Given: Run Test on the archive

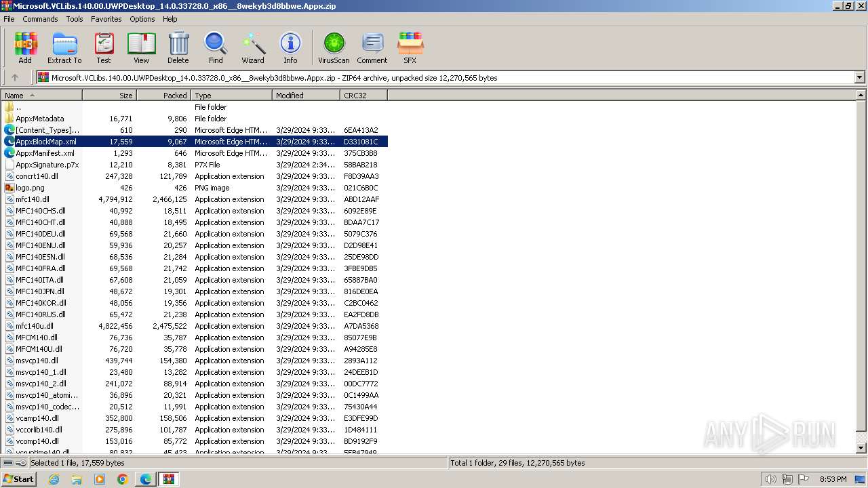Looking at the screenshot, I should (x=104, y=48).
